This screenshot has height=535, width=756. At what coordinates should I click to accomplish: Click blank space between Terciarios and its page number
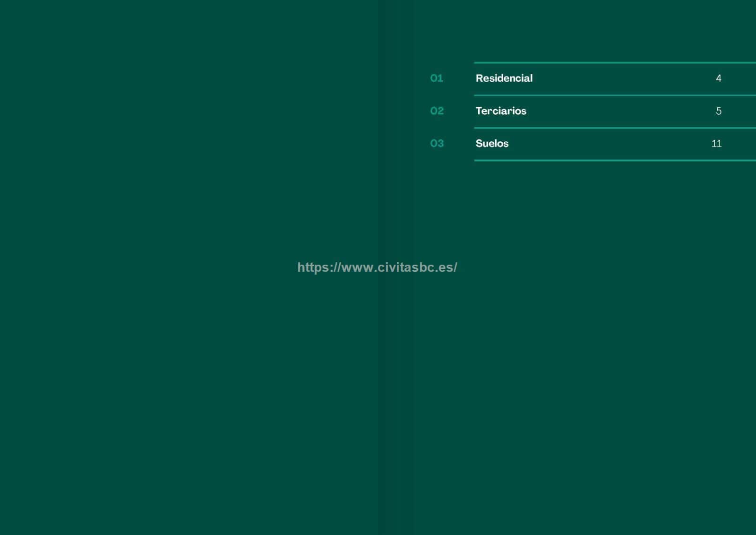pyautogui.click(x=624, y=111)
